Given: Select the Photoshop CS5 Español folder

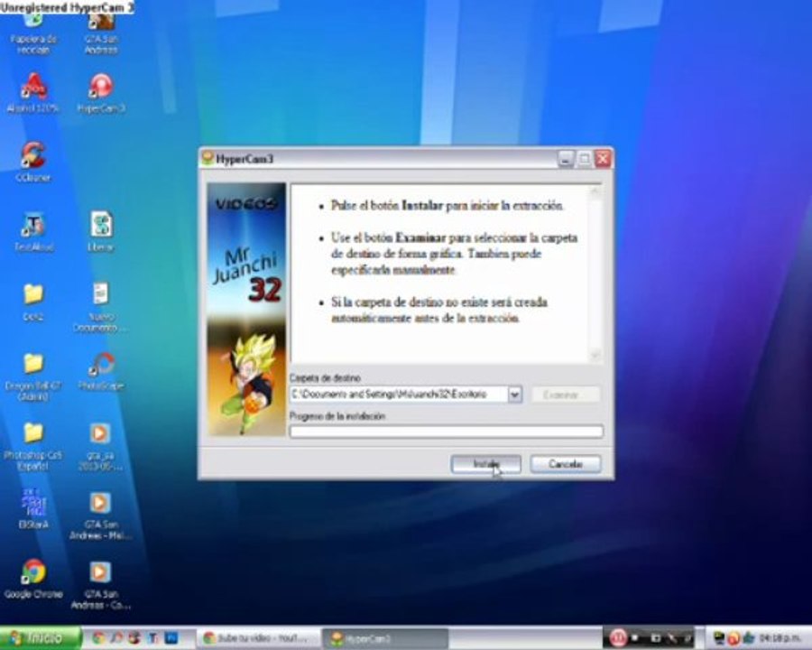Looking at the screenshot, I should coord(33,446).
